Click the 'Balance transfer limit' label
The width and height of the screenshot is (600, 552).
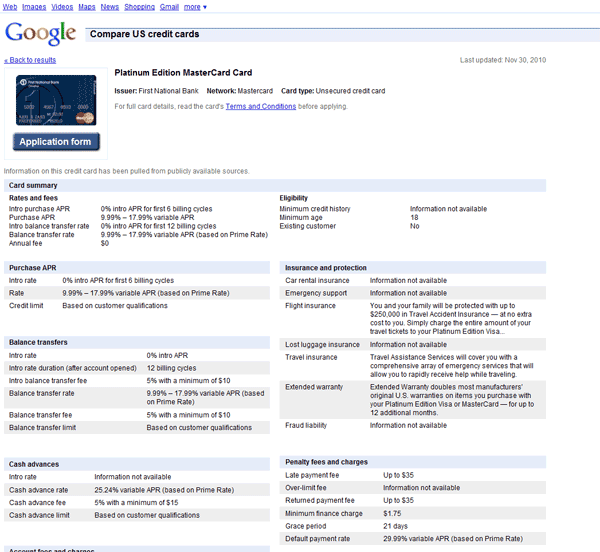[42, 428]
